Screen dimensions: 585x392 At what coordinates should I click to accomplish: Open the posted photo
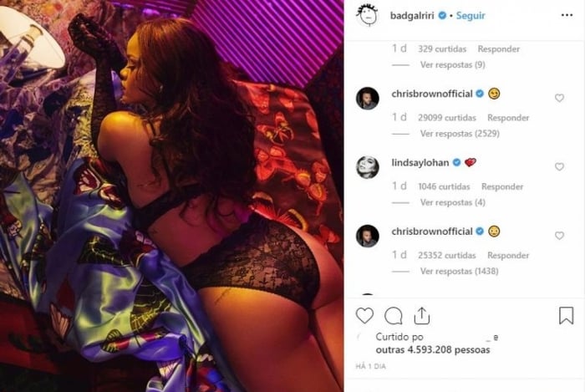171,196
